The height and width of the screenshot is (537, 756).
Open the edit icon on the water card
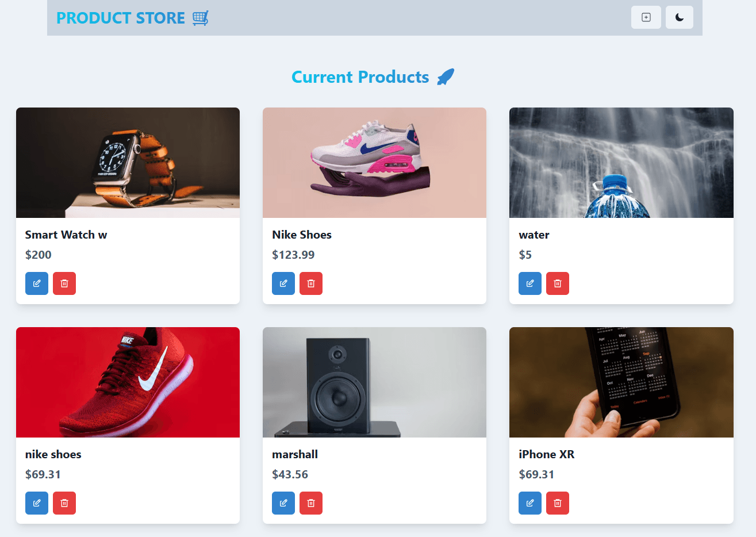(x=529, y=283)
